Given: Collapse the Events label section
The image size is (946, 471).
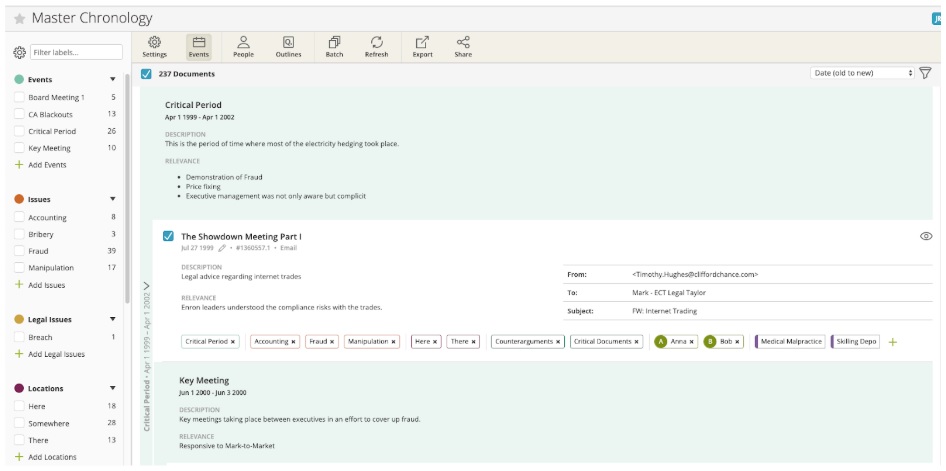Looking at the screenshot, I should pyautogui.click(x=112, y=80).
